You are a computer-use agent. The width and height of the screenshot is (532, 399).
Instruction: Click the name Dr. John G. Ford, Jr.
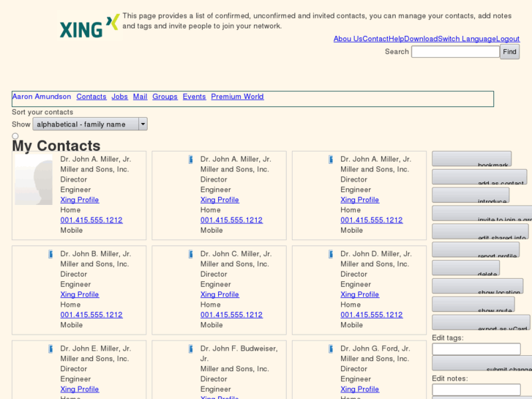point(375,348)
